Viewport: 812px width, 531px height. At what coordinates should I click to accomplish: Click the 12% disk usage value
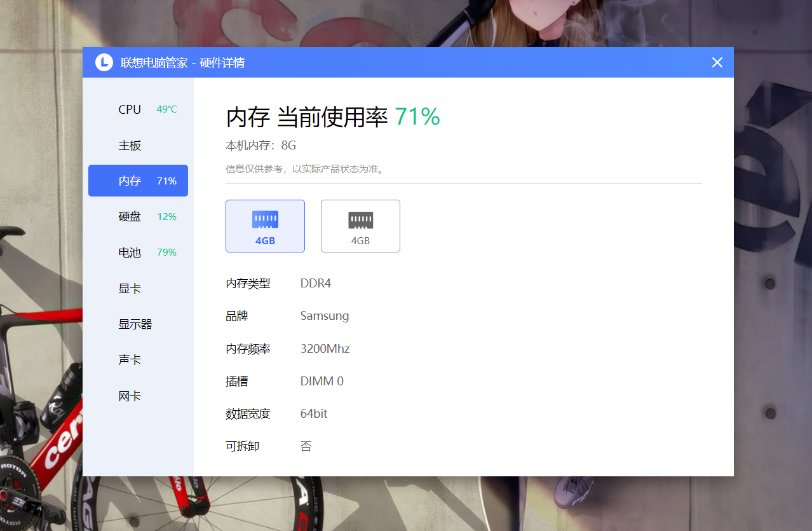point(166,217)
